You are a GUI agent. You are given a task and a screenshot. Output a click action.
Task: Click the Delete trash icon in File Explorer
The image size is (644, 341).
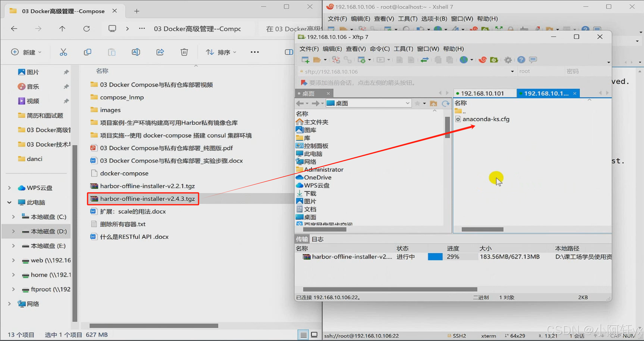coord(184,52)
